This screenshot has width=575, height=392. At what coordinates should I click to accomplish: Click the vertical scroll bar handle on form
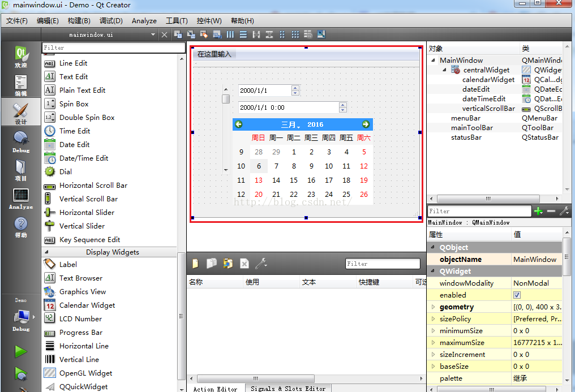click(x=226, y=99)
